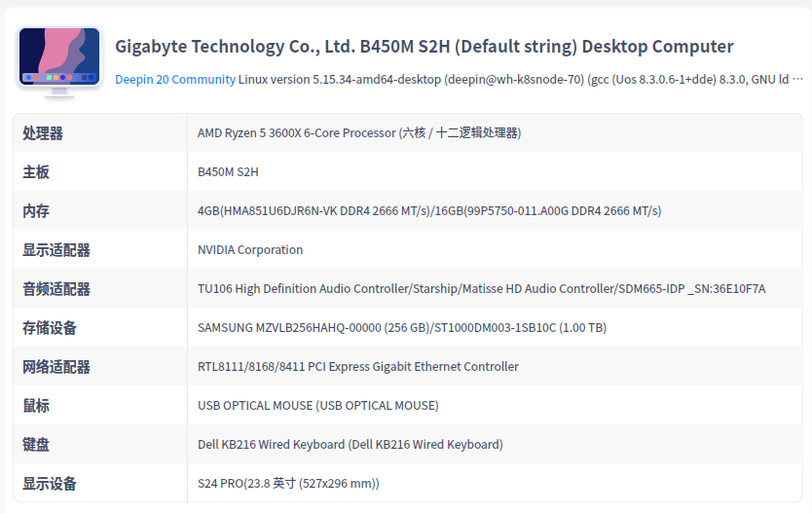The width and height of the screenshot is (812, 514).
Task: Click the Gigabyte B450M S2H Desktop Computer title
Action: pyautogui.click(x=424, y=47)
